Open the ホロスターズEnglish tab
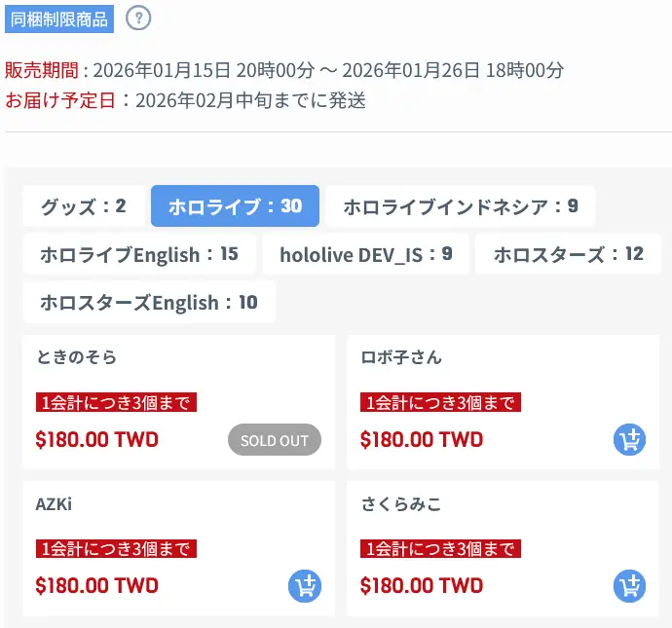 pos(149,302)
